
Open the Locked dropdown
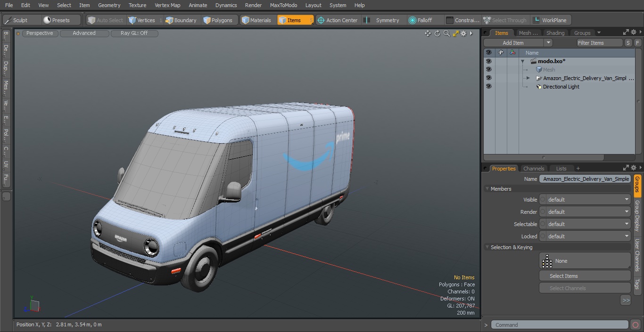pyautogui.click(x=585, y=236)
